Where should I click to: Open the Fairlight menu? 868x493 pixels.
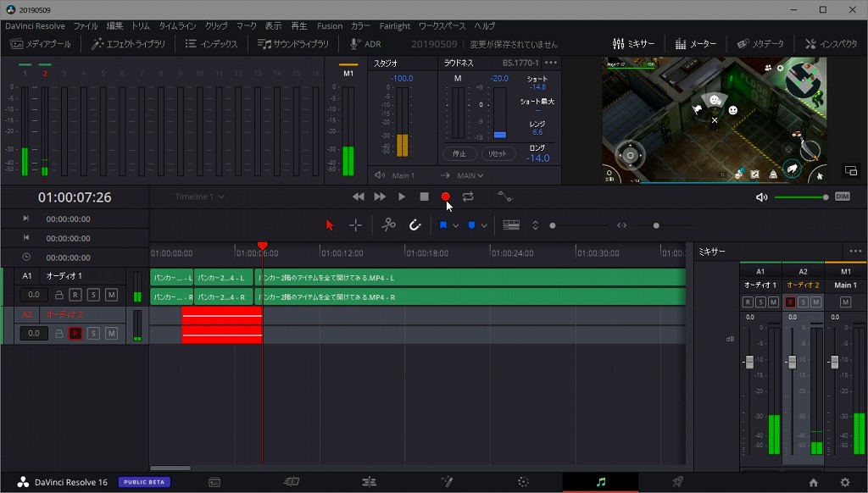point(394,26)
